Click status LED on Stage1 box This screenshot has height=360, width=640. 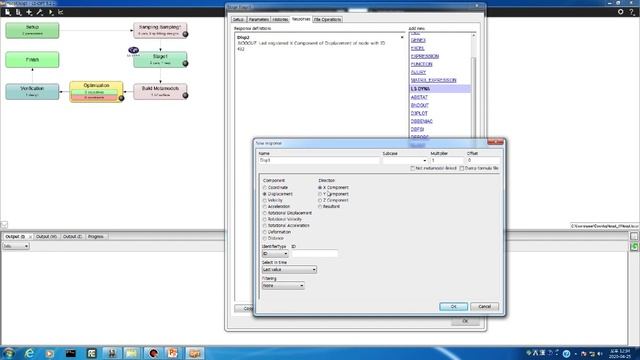[x=185, y=63]
